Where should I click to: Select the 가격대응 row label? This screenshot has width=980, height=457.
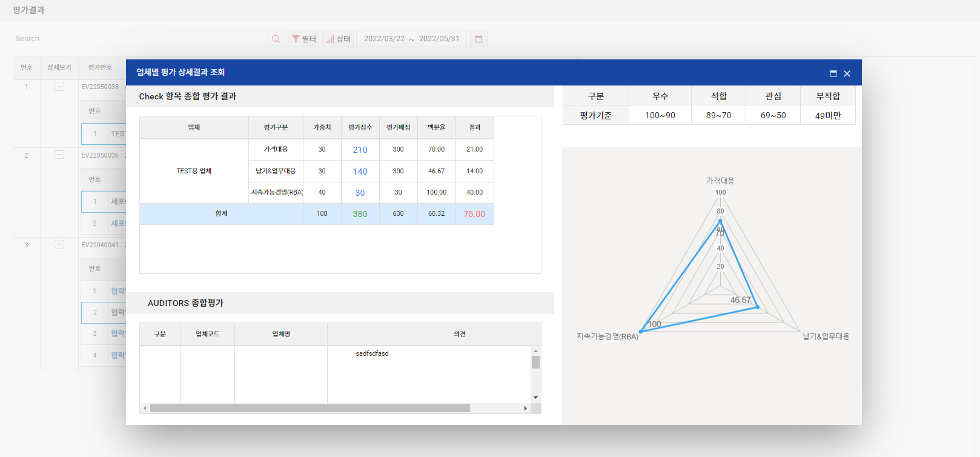276,149
